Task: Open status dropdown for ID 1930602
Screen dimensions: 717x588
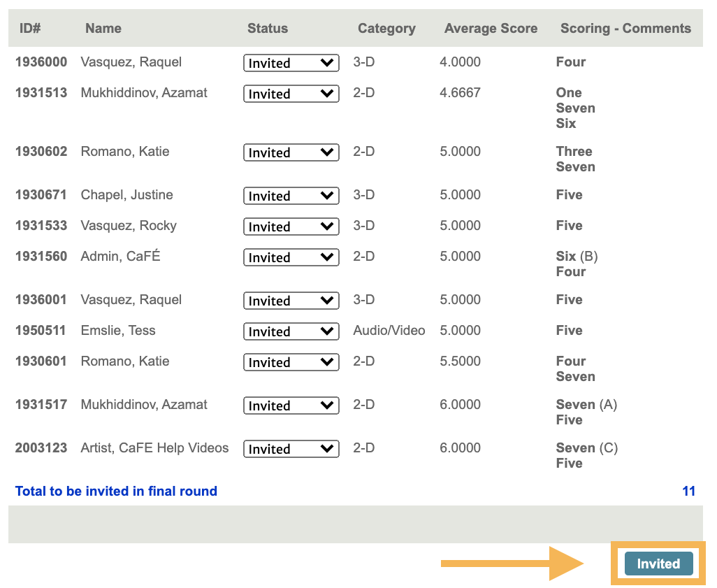Action: (x=291, y=152)
